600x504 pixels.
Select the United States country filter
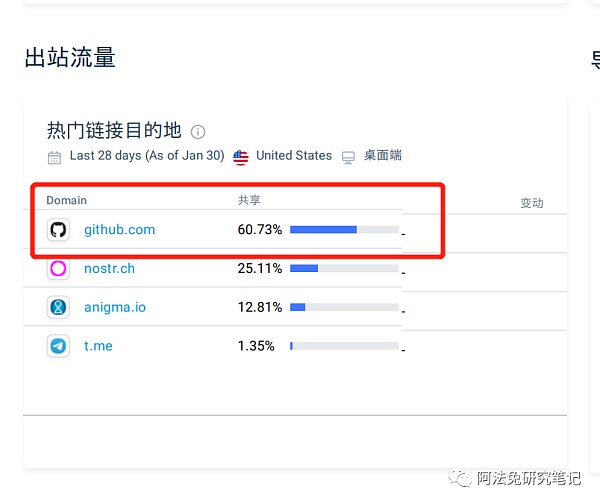(x=293, y=156)
